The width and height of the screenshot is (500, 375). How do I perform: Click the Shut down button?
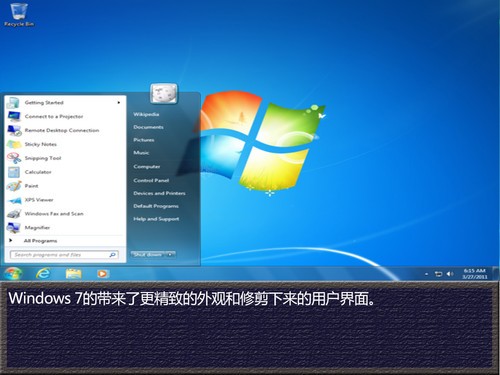[x=148, y=255]
